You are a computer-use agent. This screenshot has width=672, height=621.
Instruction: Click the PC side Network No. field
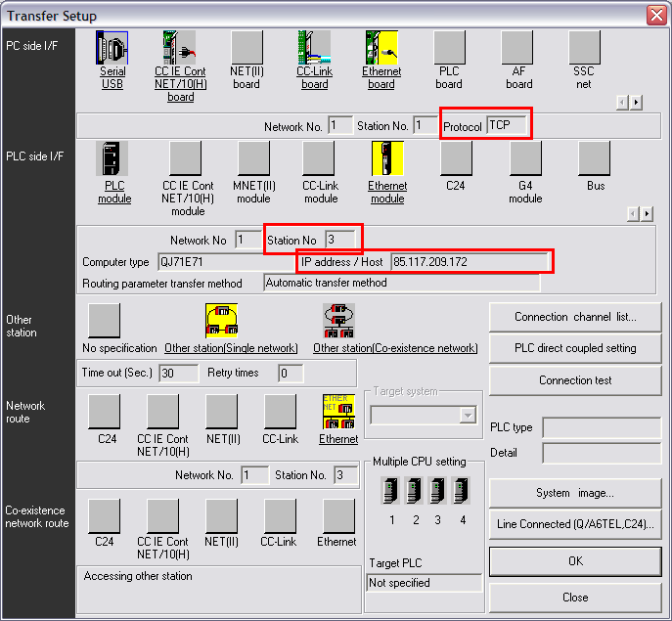click(340, 125)
